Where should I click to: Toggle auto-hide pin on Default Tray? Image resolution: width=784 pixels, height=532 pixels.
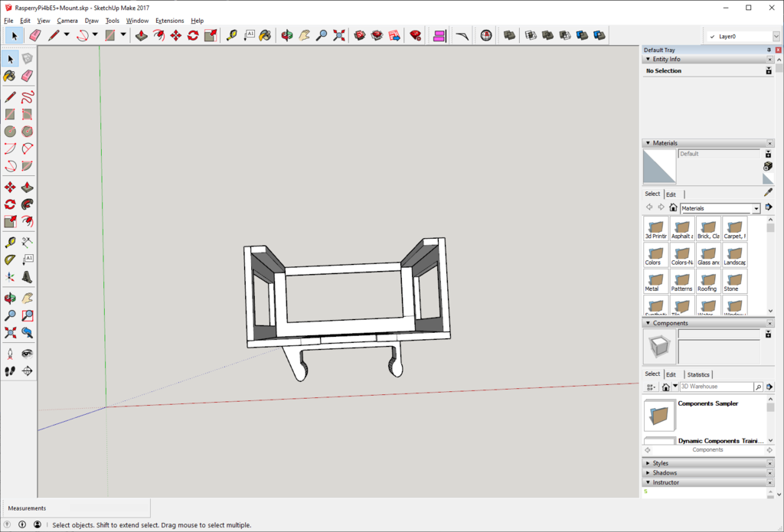point(769,50)
